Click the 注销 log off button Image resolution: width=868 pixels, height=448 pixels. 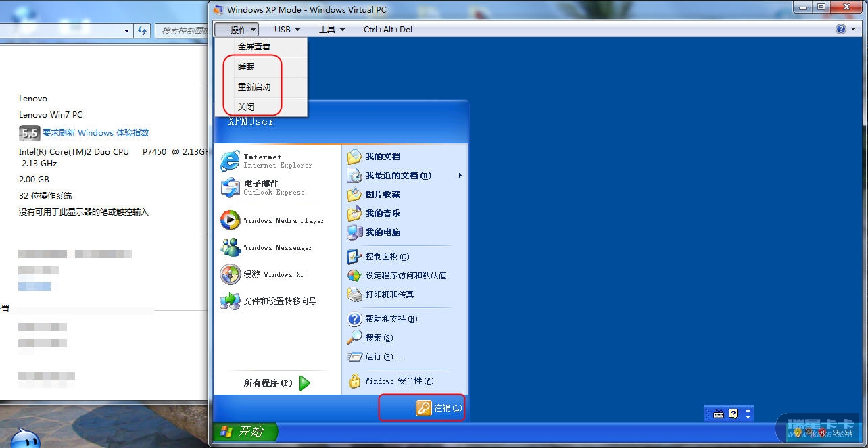pyautogui.click(x=439, y=408)
